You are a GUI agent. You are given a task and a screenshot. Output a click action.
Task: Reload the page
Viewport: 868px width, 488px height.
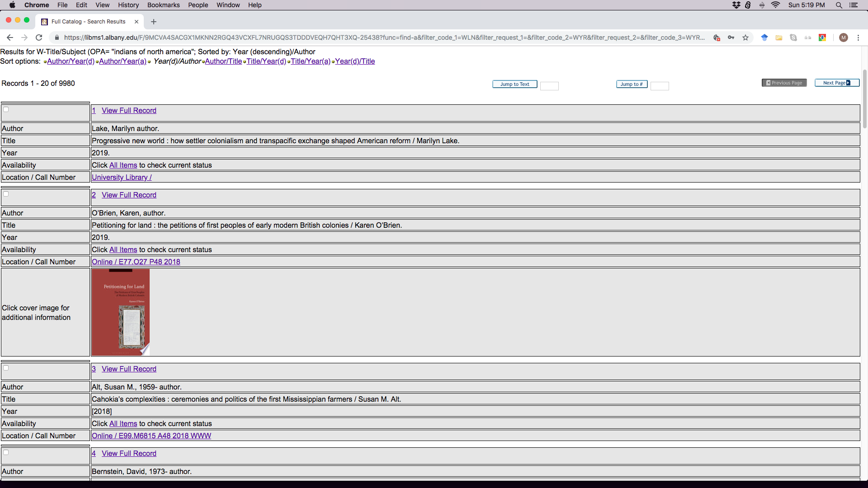[x=39, y=38]
